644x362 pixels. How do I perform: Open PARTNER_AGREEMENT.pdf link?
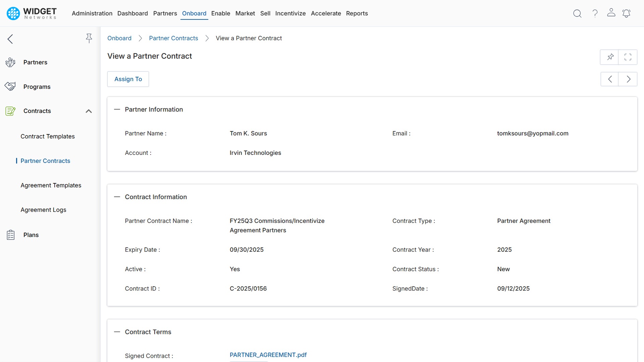[268, 355]
